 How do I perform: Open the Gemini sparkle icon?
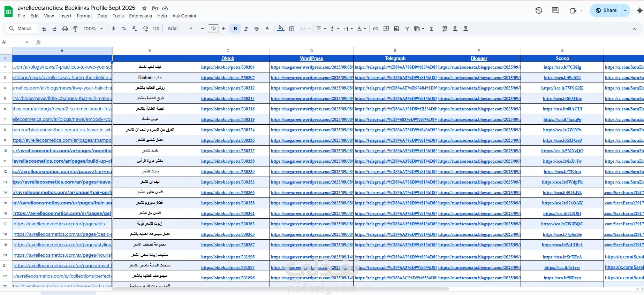coord(639,10)
